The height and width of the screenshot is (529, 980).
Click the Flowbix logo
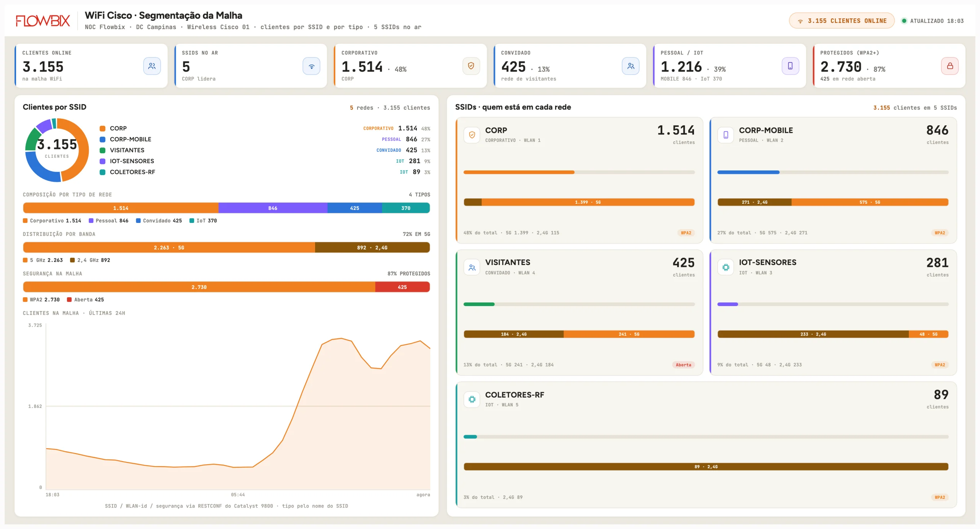pos(43,21)
